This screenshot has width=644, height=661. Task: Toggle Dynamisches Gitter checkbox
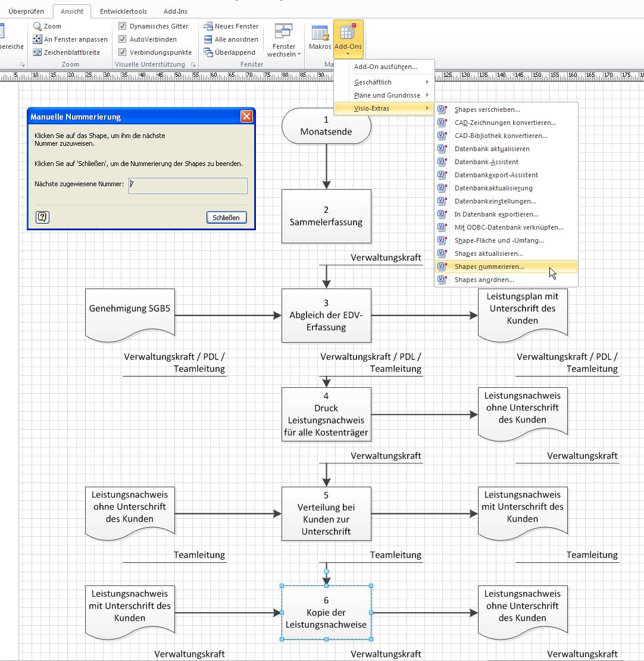pyautogui.click(x=122, y=26)
